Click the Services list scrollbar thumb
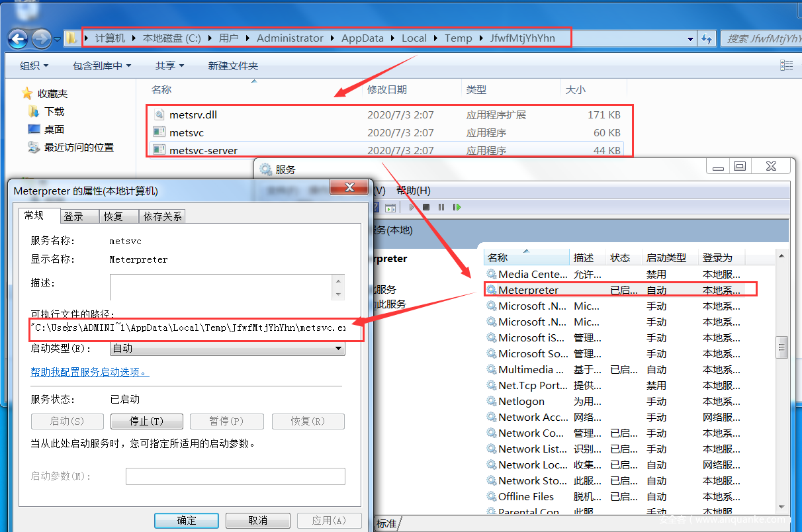802x532 pixels. (781, 346)
